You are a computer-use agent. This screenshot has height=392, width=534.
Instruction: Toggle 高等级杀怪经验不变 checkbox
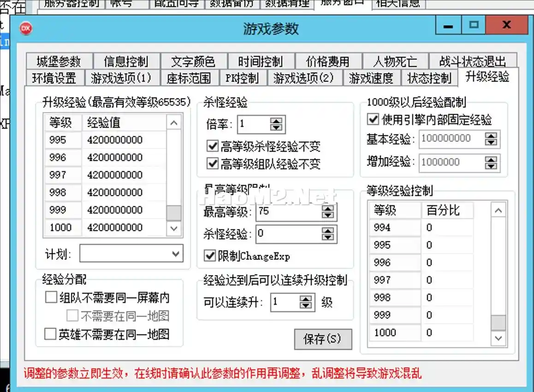click(264, 147)
